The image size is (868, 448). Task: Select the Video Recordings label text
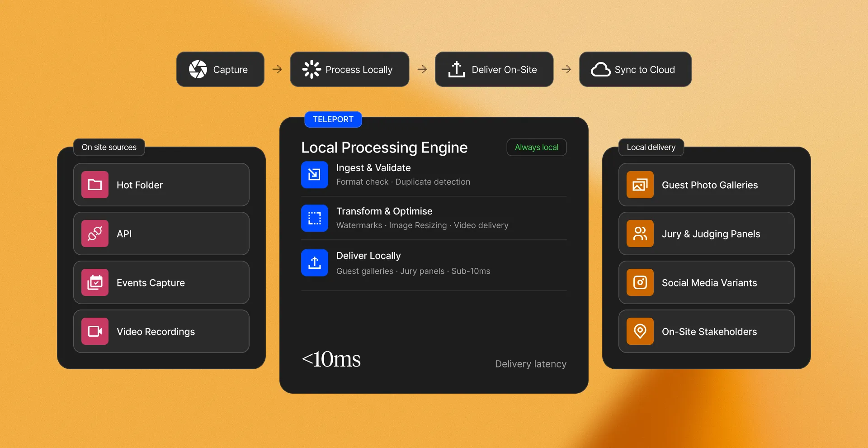point(156,332)
